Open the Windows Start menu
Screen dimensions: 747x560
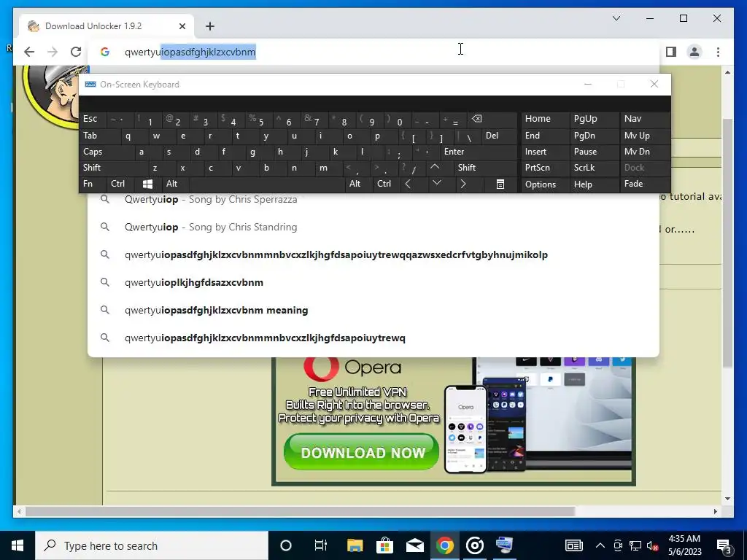pos(18,545)
